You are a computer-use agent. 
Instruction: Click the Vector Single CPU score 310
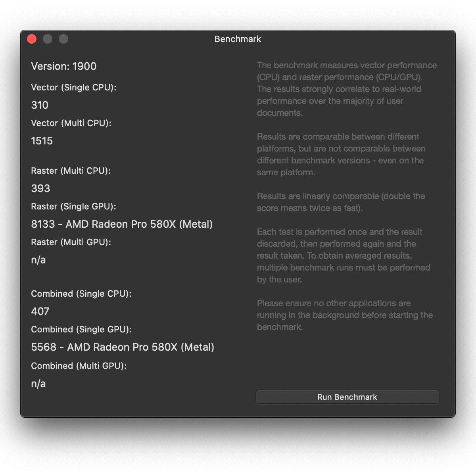40,105
